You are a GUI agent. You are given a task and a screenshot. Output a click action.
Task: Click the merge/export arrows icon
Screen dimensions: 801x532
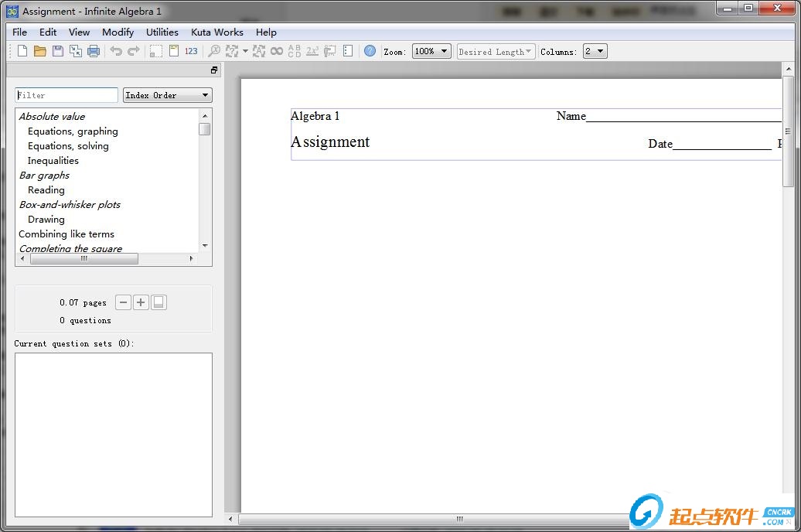point(76,51)
